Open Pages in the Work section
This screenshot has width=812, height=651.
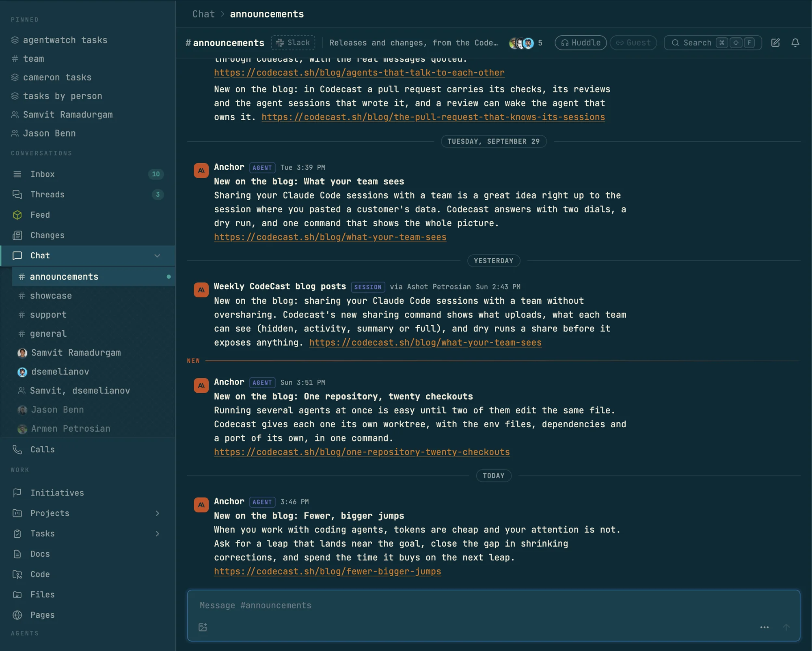click(88, 615)
